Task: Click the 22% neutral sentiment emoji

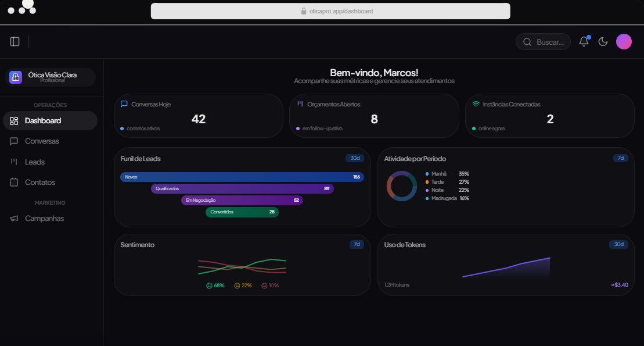Action: 238,286
